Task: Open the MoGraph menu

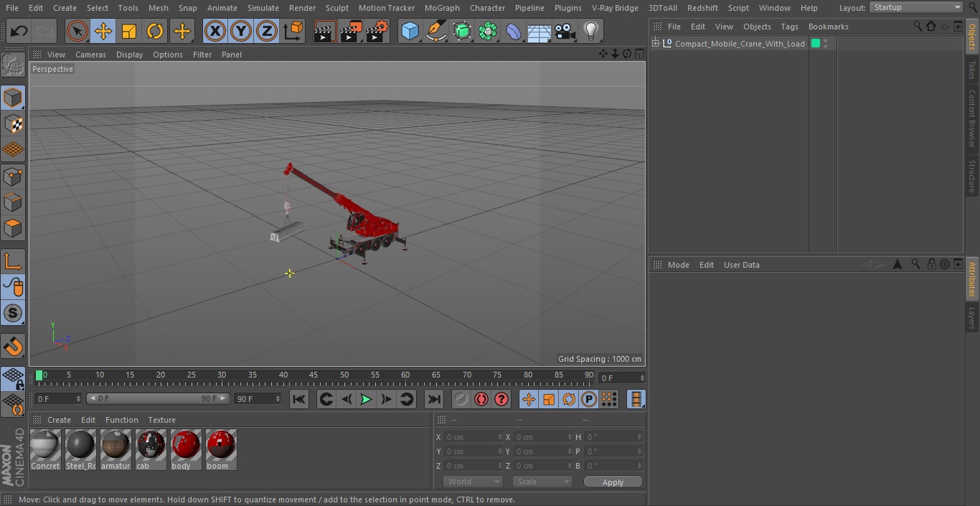Action: tap(442, 8)
